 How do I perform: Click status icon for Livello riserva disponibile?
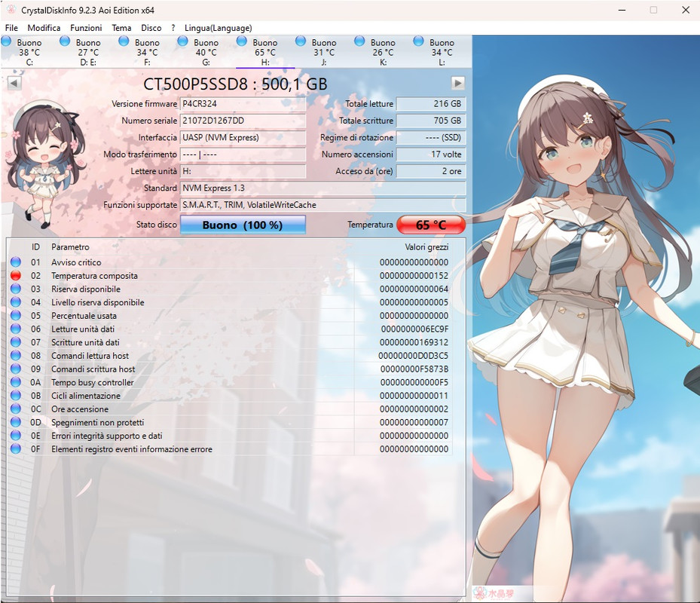[x=16, y=302]
